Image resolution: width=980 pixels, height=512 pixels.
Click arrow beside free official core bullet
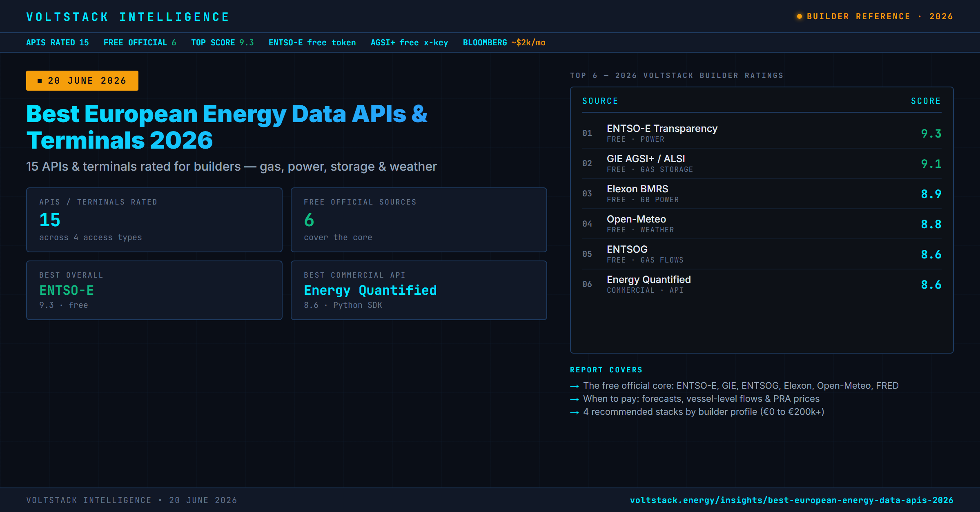575,386
